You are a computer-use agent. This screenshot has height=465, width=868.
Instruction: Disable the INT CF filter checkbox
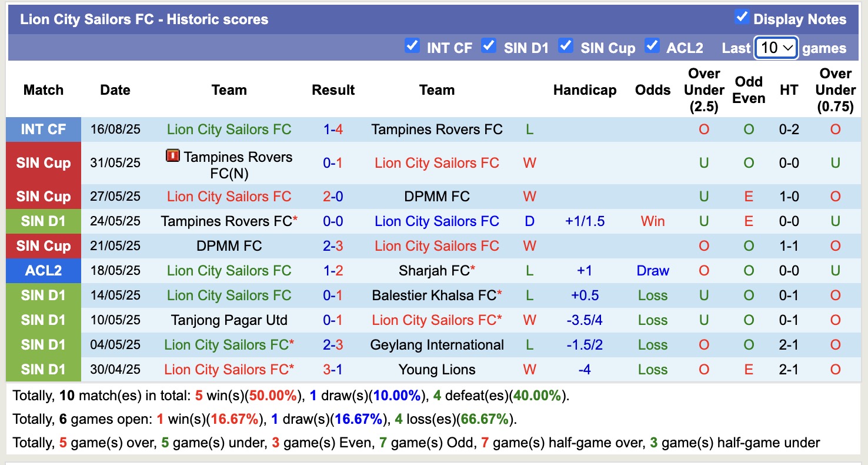click(x=412, y=45)
